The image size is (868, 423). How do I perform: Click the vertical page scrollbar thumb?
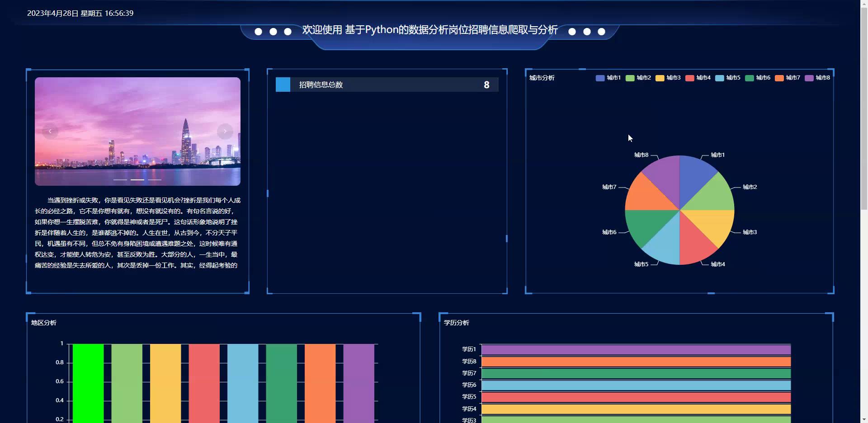point(864,108)
